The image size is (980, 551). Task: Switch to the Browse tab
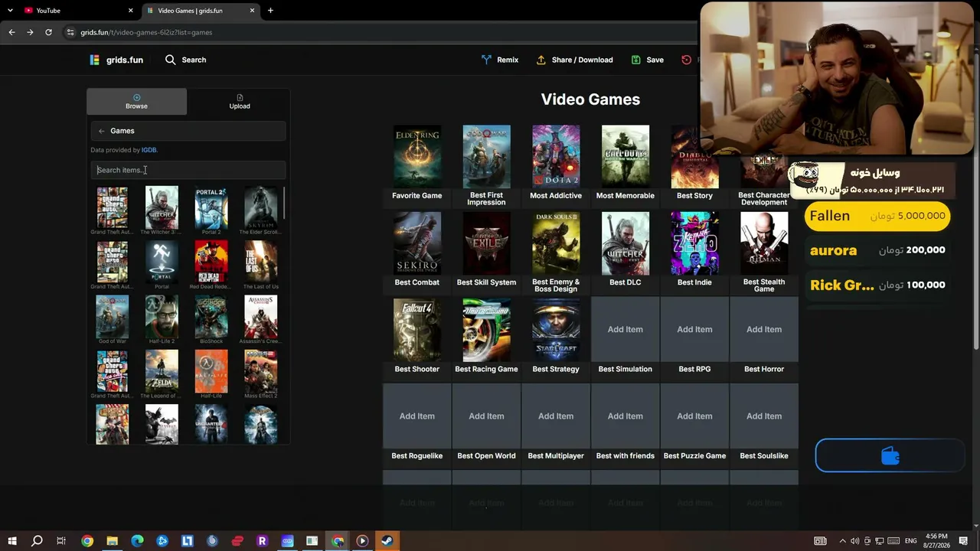tap(136, 101)
